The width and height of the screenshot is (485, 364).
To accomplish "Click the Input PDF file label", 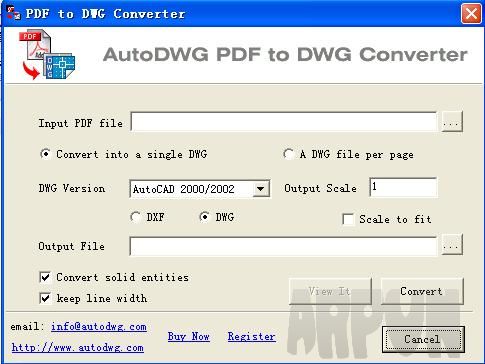I will (81, 123).
